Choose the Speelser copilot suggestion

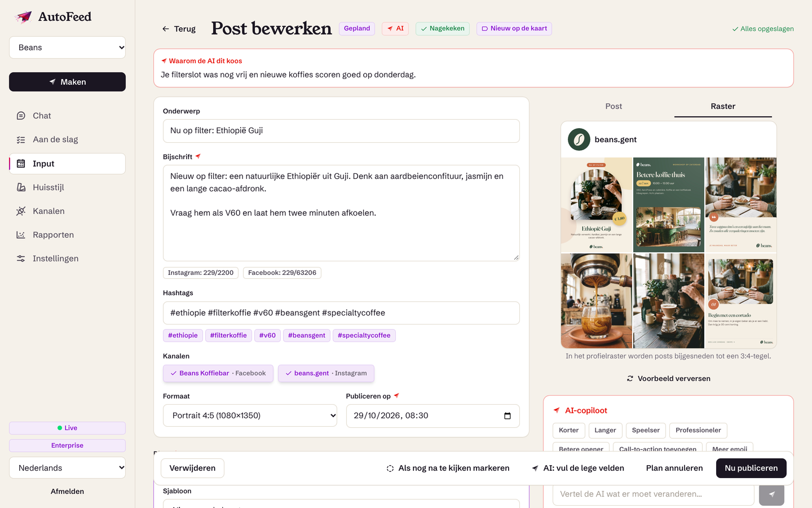point(646,431)
